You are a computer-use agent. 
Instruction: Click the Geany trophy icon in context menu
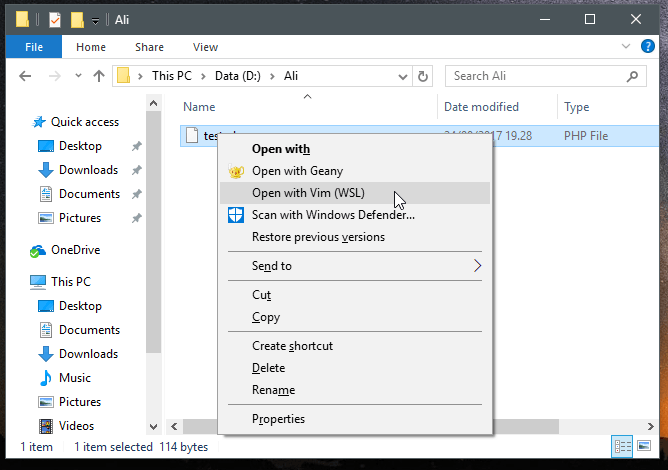pos(236,171)
